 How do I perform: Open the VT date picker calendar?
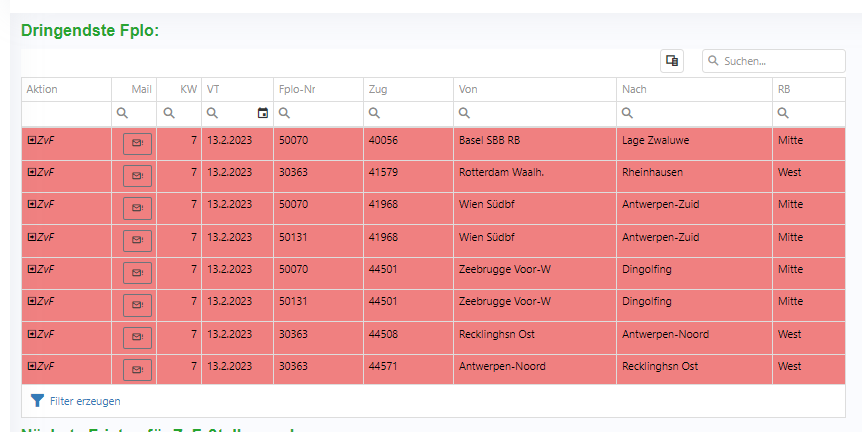tap(263, 114)
